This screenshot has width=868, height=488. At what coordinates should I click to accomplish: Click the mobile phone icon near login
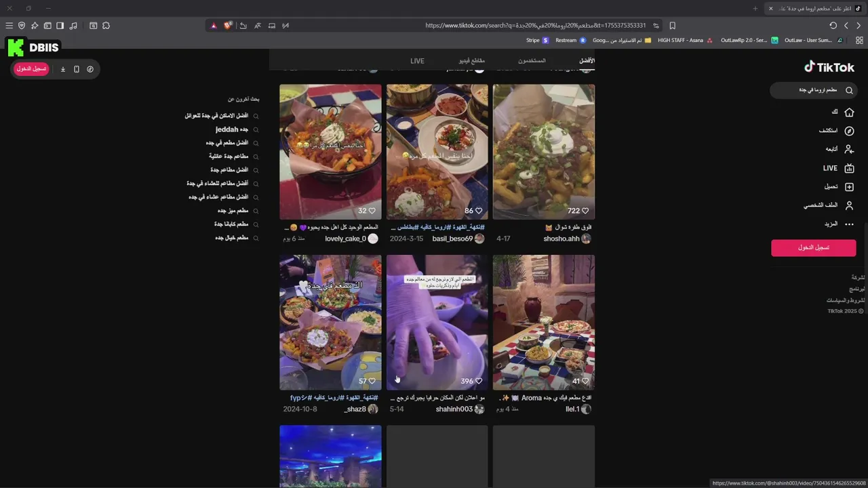click(77, 69)
